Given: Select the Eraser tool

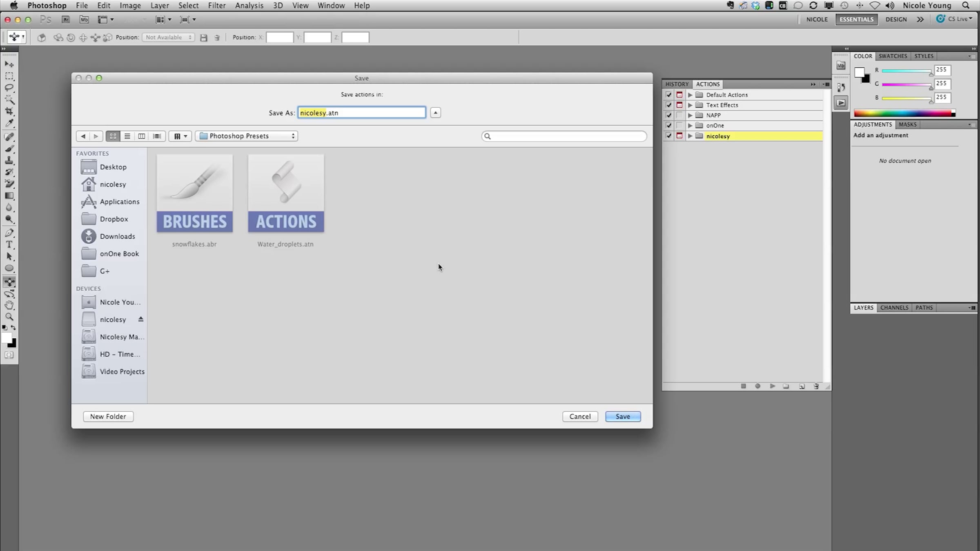Looking at the screenshot, I should (9, 184).
